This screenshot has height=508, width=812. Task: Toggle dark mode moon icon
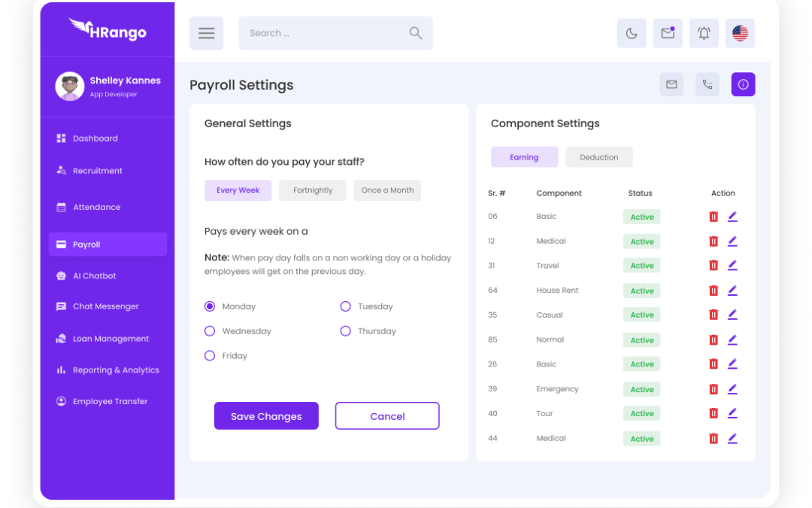632,33
